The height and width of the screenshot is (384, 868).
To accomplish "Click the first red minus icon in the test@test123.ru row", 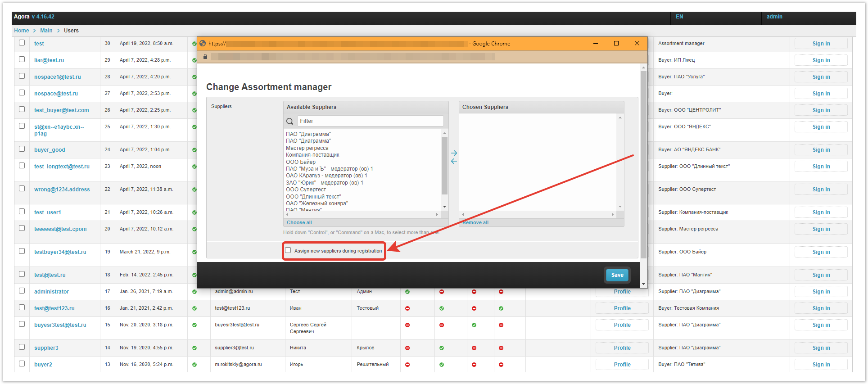I will click(407, 308).
